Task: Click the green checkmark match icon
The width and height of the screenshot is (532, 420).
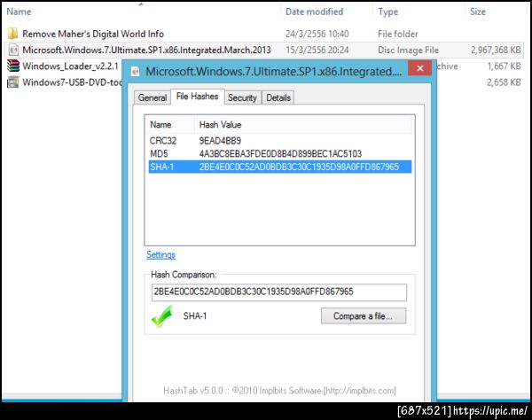Action: (162, 316)
